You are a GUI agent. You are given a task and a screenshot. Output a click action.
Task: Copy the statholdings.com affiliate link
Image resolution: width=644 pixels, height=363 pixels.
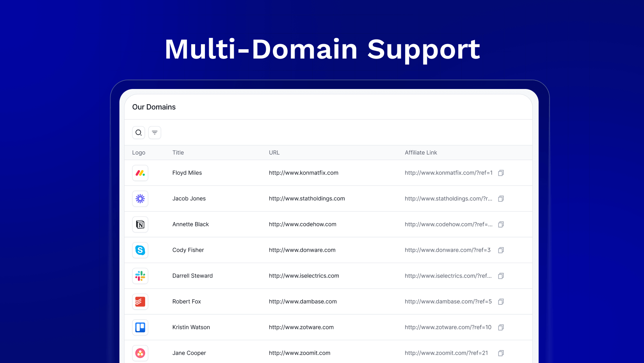[501, 199]
